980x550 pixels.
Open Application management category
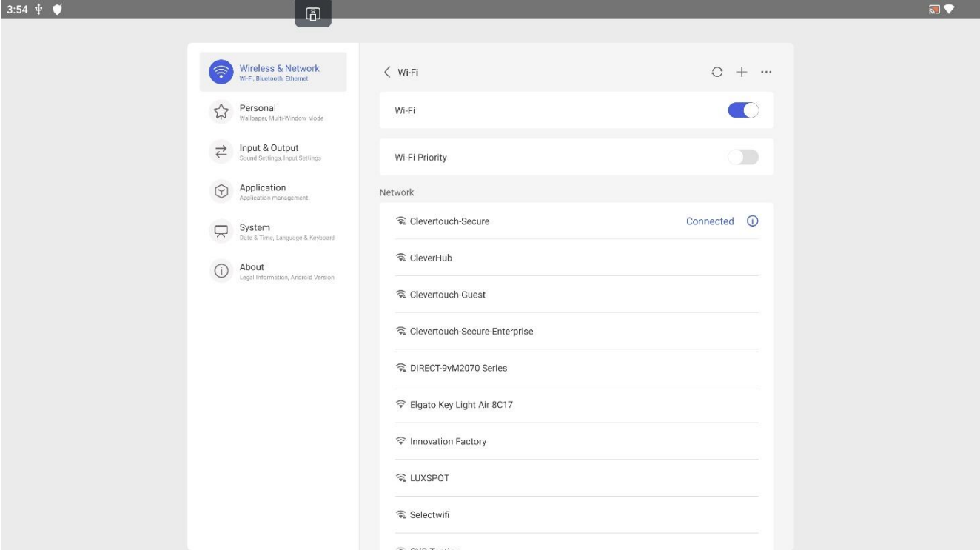(x=273, y=191)
